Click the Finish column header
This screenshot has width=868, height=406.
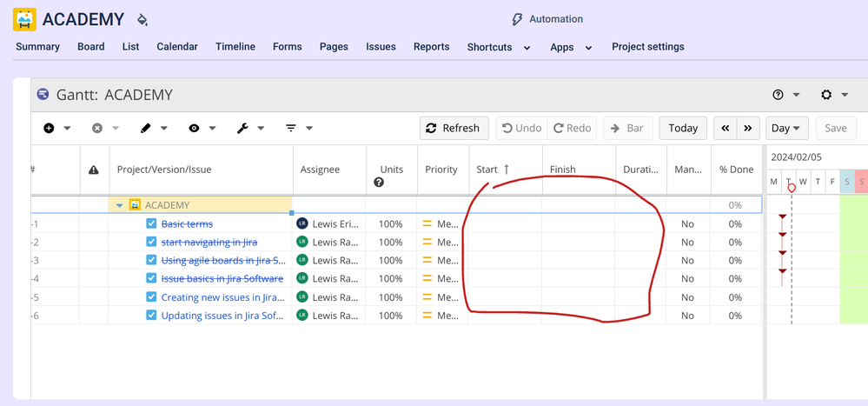[x=579, y=170]
